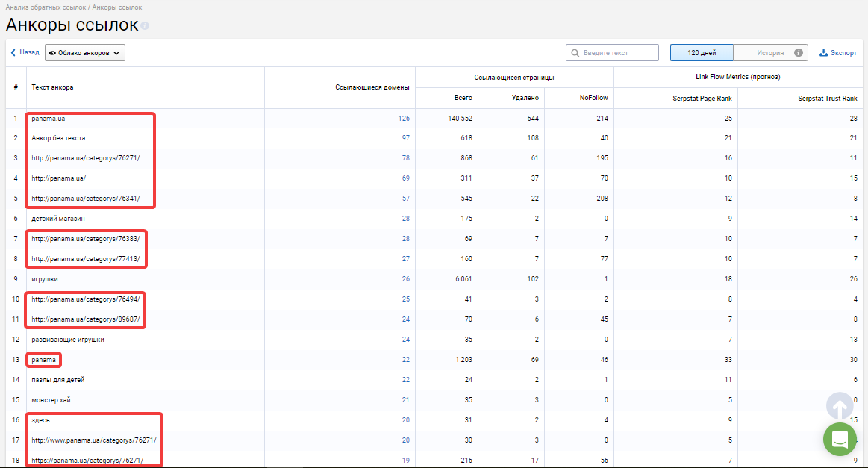Click anchor text Анкор без текста
Viewport: 868px width, 468px height.
58,138
